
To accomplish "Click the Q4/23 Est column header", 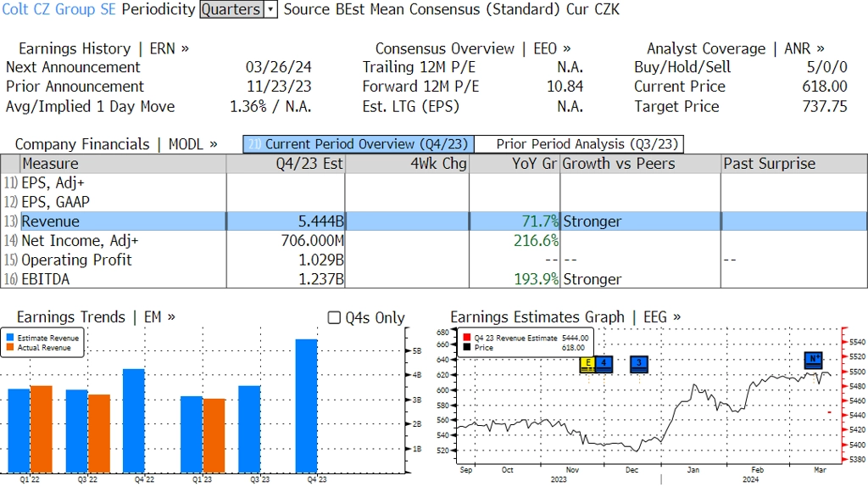I will coord(286,164).
